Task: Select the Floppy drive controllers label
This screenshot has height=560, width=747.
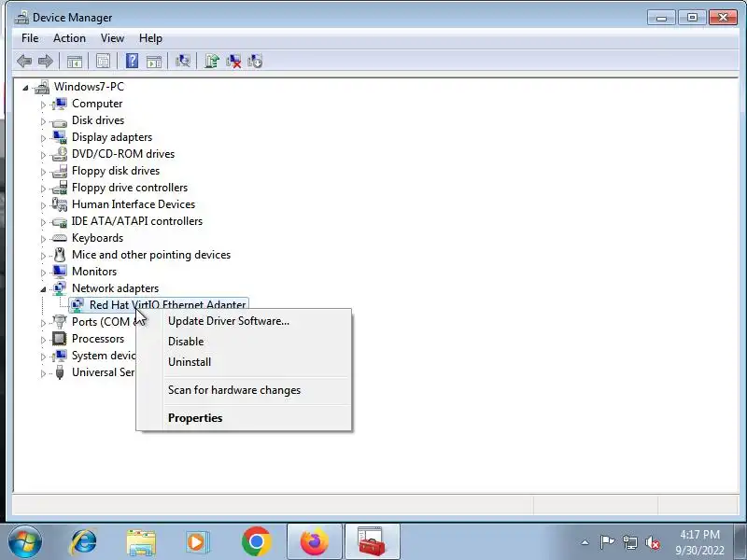Action: [130, 188]
